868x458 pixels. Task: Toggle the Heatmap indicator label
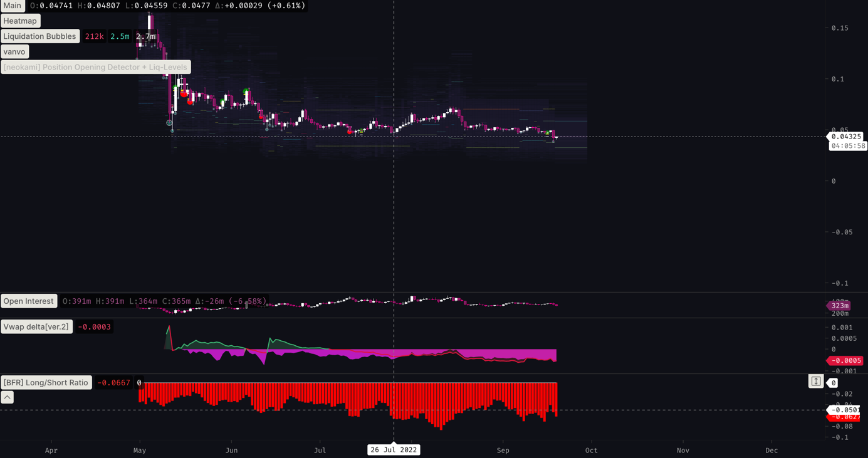(x=20, y=21)
